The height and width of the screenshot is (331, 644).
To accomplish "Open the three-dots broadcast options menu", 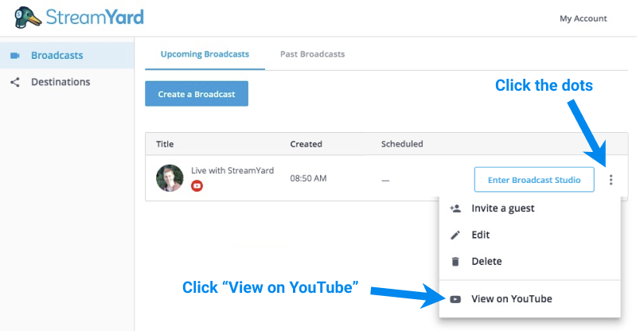I will tap(611, 180).
